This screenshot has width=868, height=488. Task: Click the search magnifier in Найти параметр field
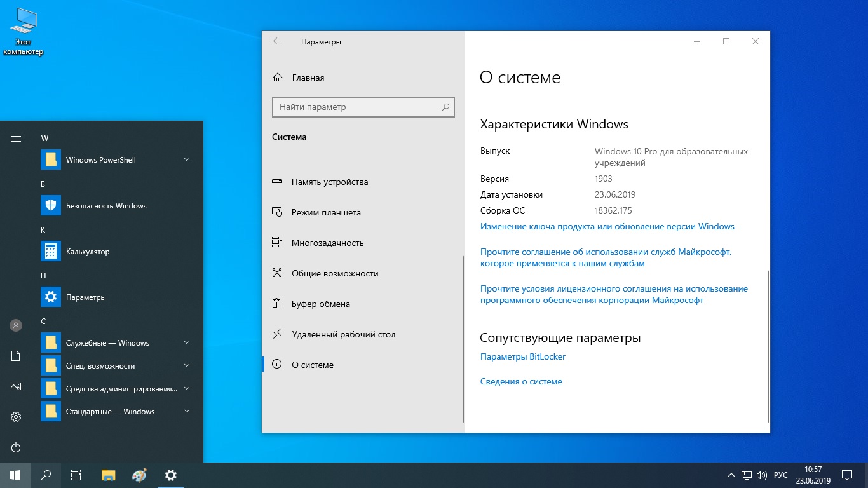coord(445,107)
